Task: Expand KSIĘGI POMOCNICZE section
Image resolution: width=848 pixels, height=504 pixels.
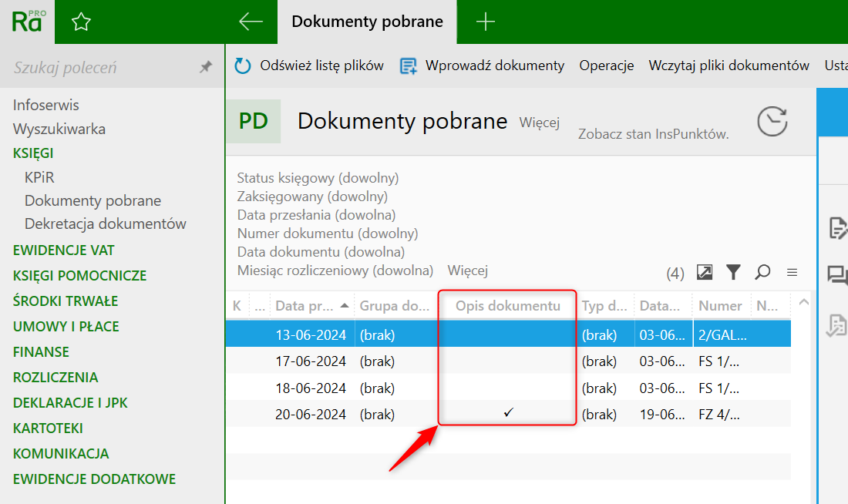Action: point(80,276)
